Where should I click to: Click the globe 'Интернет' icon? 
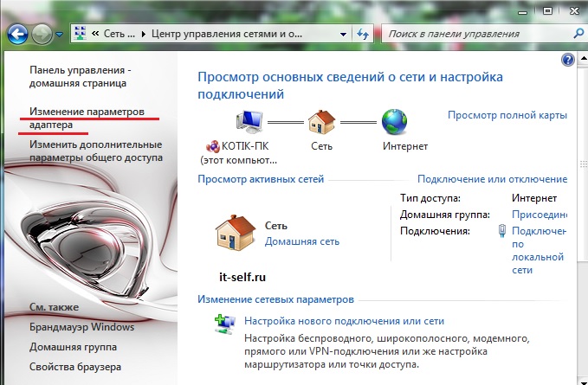pos(394,122)
